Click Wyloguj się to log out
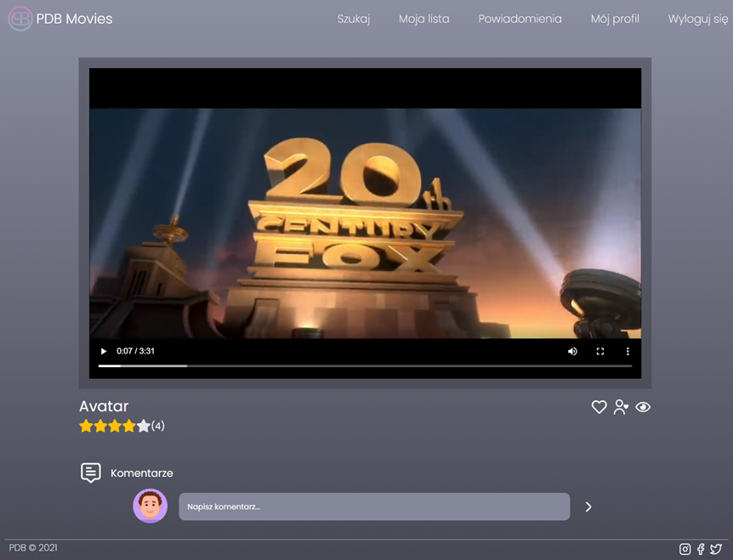The width and height of the screenshot is (733, 560). 696,19
